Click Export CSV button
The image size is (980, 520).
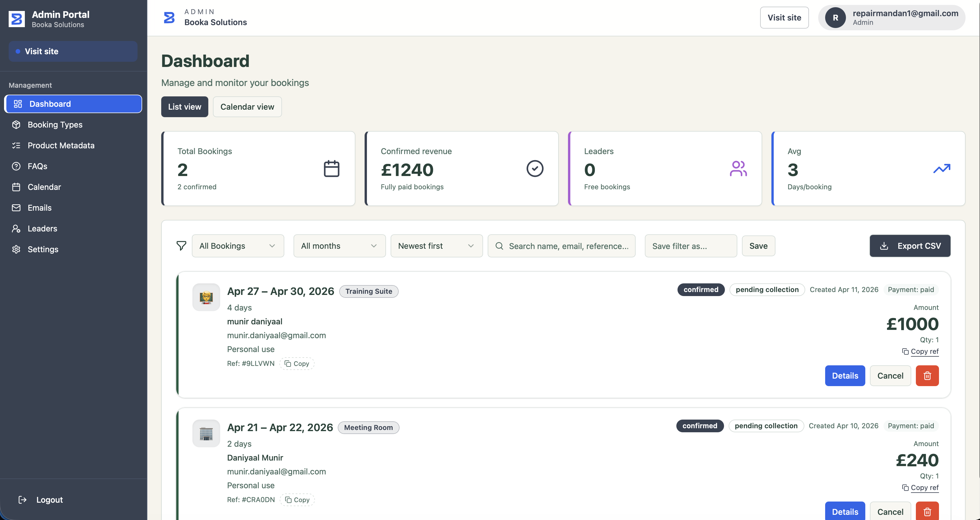tap(910, 246)
